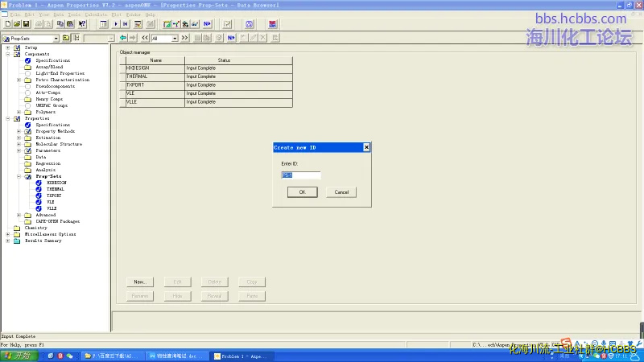644x362 pixels.
Task: Select CAPE-OPEN Packages in tree
Action: click(57, 222)
